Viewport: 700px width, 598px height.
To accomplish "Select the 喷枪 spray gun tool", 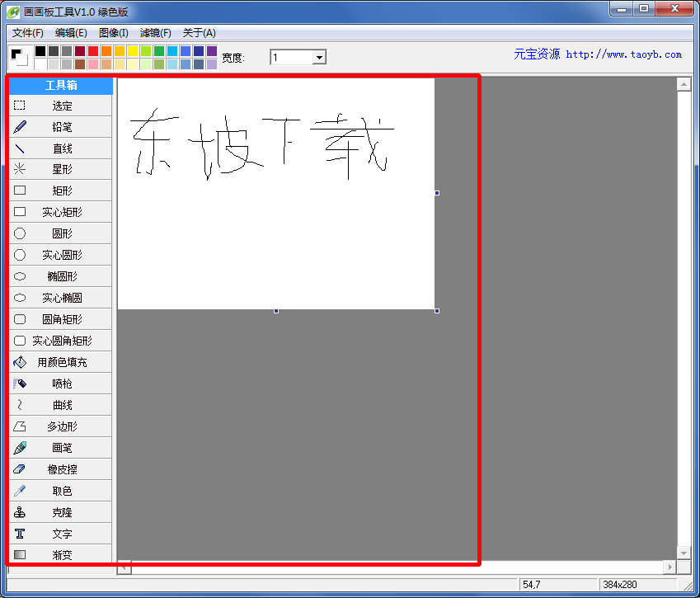I will pos(60,384).
